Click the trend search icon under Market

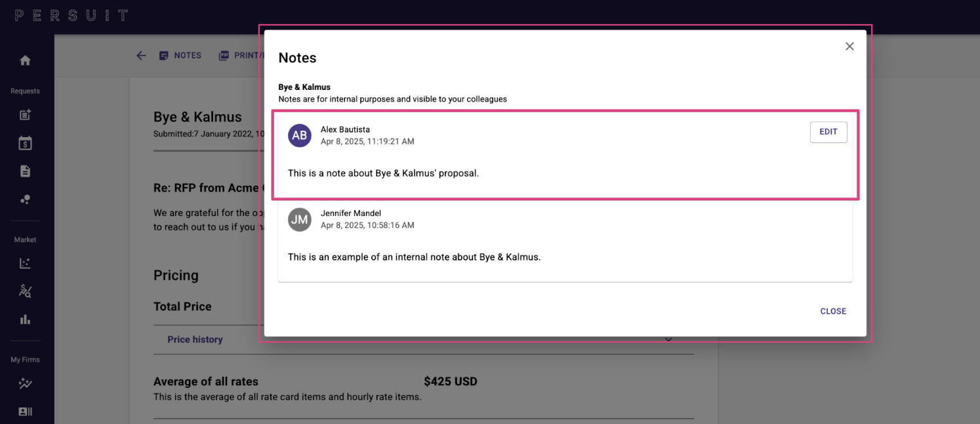[x=25, y=291]
